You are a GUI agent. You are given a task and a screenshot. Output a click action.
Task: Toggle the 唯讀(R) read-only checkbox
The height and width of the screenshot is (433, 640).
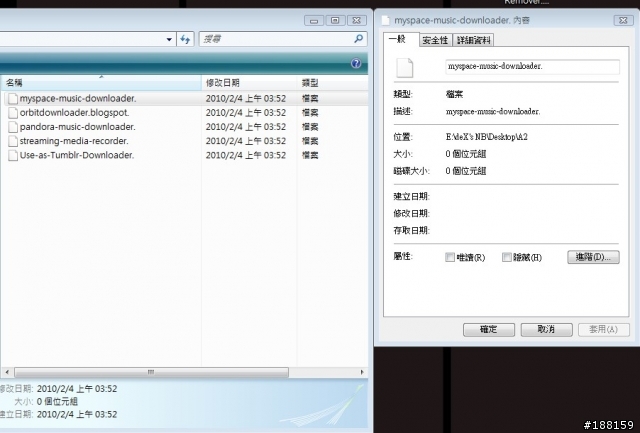pos(450,257)
